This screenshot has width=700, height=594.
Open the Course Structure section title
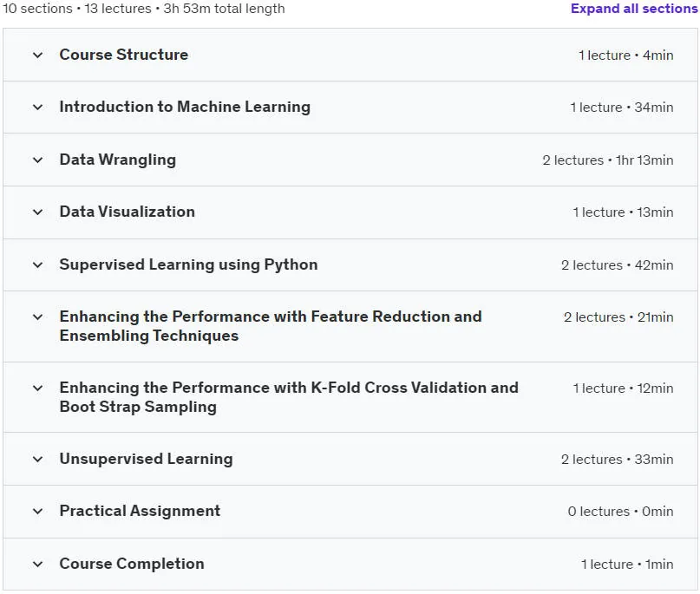click(x=124, y=55)
